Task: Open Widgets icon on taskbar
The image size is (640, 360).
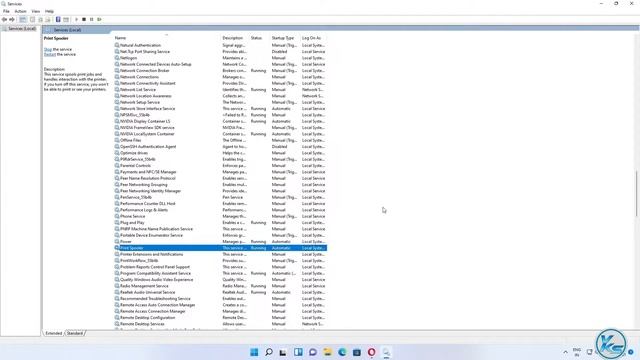Action: click(x=298, y=352)
